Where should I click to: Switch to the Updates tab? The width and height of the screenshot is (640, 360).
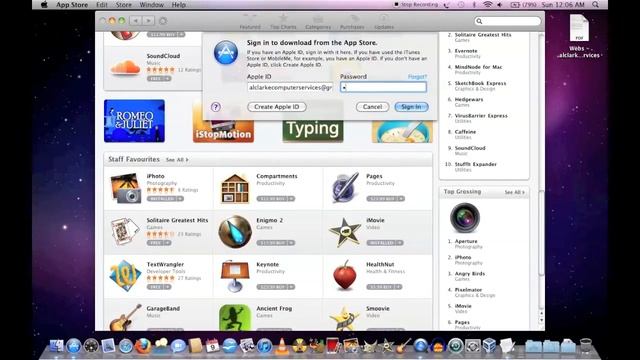[384, 22]
